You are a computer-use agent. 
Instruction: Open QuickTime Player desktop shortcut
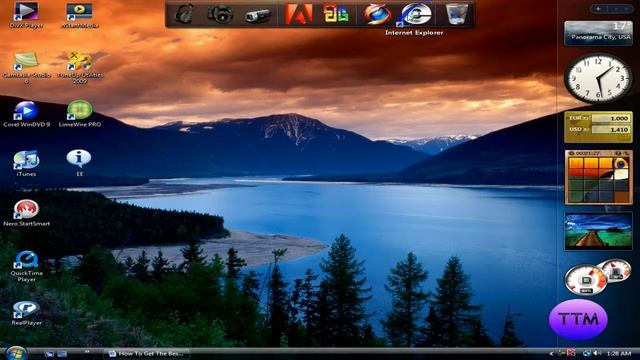(26, 266)
